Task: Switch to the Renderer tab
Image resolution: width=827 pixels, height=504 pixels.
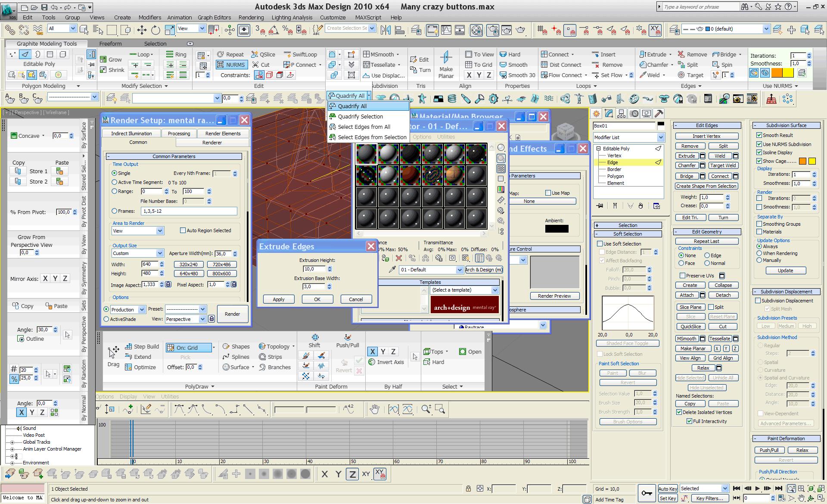Action: 212,143
